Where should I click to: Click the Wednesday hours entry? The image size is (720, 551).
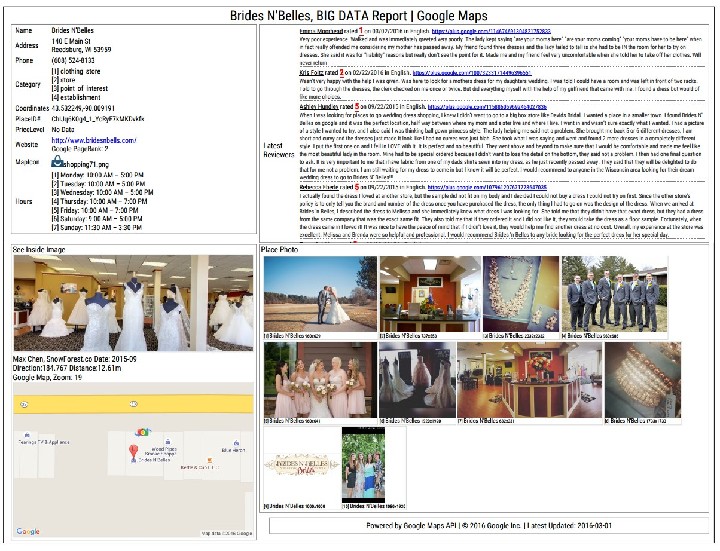click(102, 192)
